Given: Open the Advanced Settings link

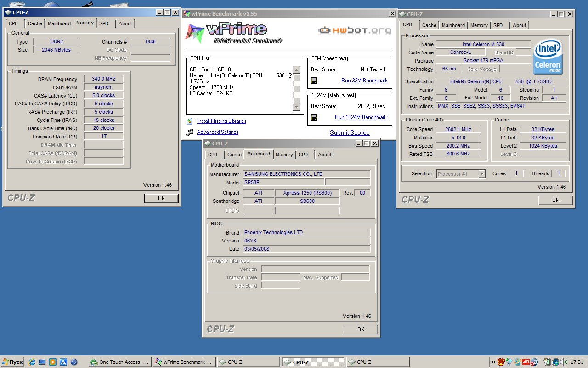Looking at the screenshot, I should pos(218,132).
